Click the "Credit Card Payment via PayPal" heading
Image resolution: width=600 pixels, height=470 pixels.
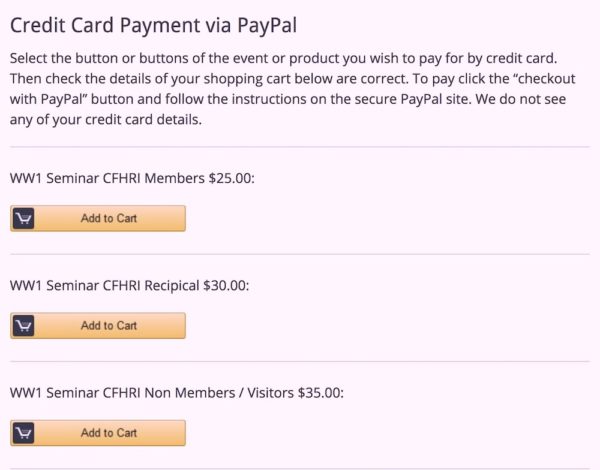153,24
